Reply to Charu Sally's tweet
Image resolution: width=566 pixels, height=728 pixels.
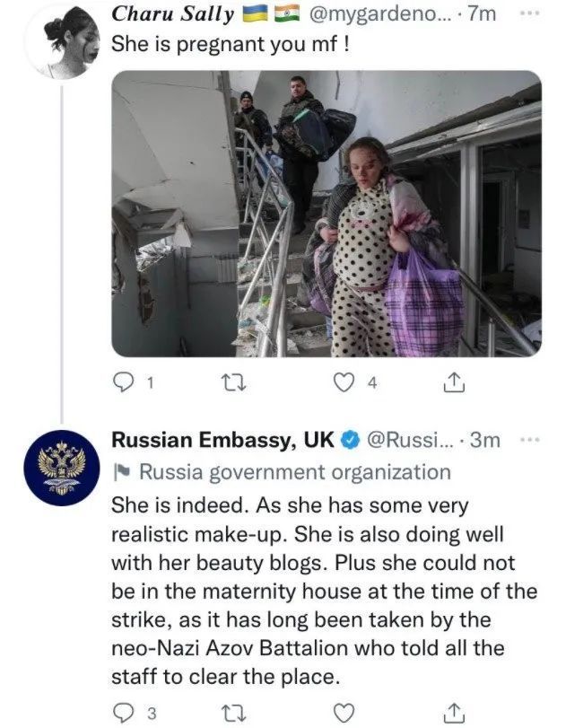coord(122,383)
